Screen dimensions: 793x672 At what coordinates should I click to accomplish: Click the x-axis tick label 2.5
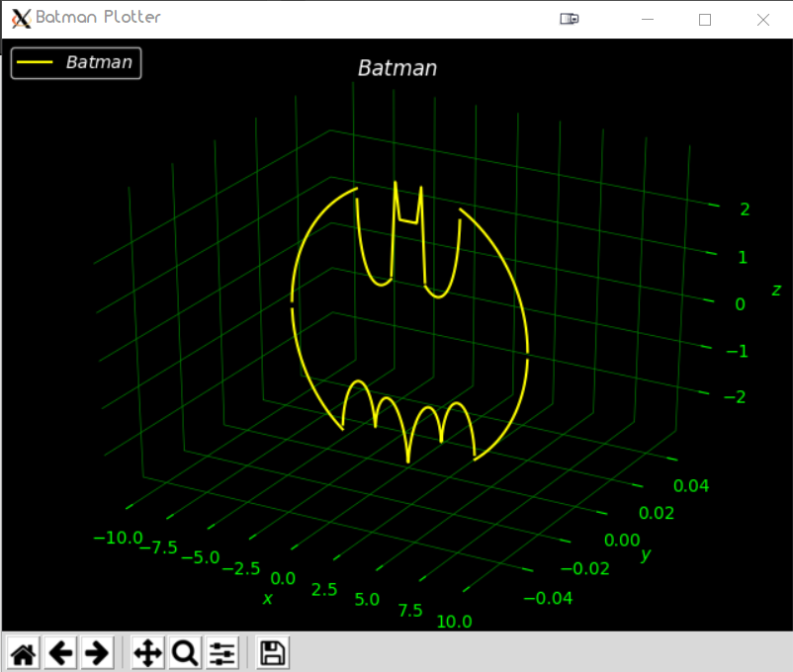[x=324, y=590]
